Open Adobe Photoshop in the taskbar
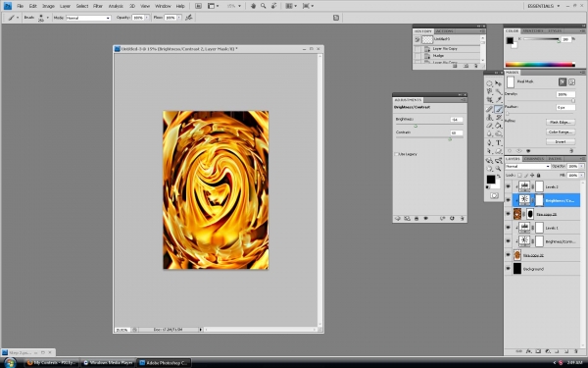The width and height of the screenshot is (588, 368). pos(164,363)
